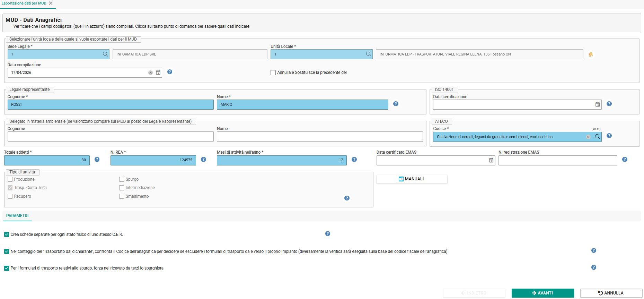This screenshot has width=644, height=299.
Task: Check the Produzione activity type
Action: (x=10, y=179)
